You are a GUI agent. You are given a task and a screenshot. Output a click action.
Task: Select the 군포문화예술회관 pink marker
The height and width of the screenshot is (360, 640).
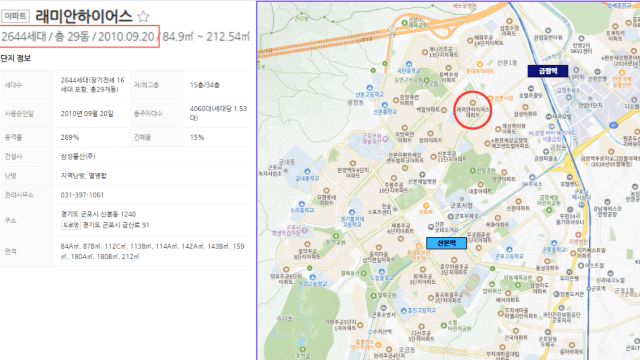pyautogui.click(x=385, y=139)
